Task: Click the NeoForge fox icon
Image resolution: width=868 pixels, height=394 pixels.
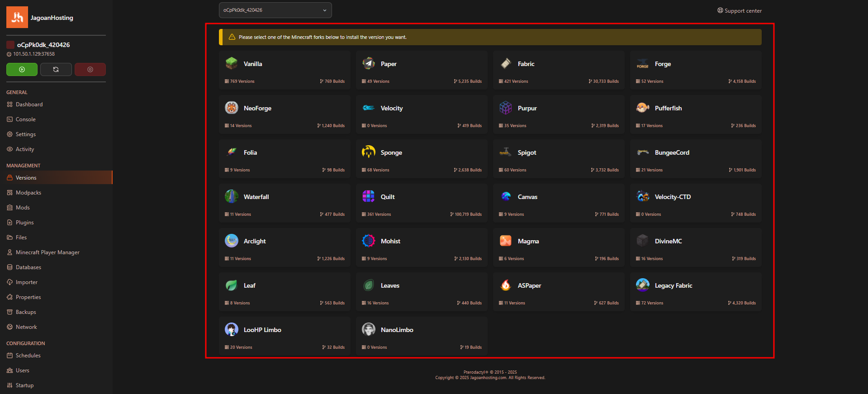Action: click(232, 108)
